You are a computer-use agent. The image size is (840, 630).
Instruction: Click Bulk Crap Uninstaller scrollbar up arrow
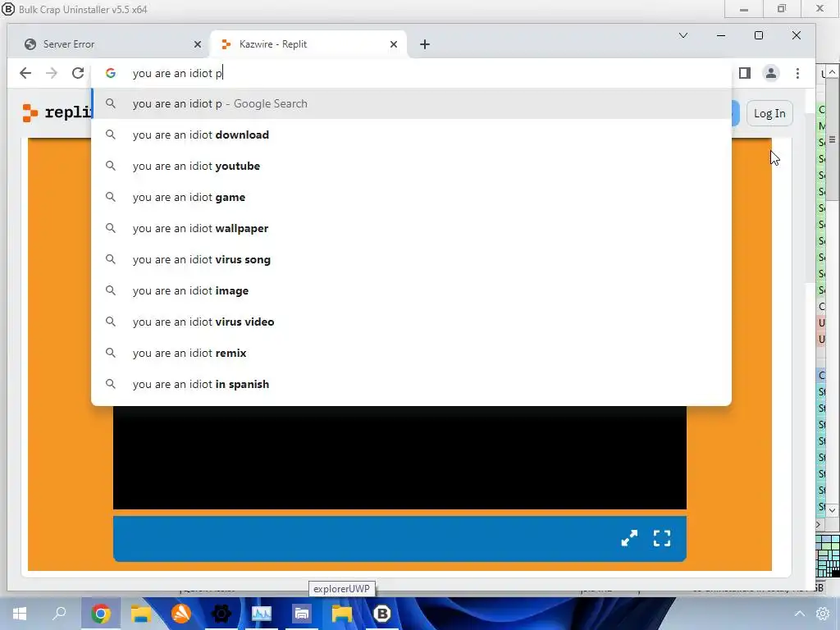tap(832, 72)
